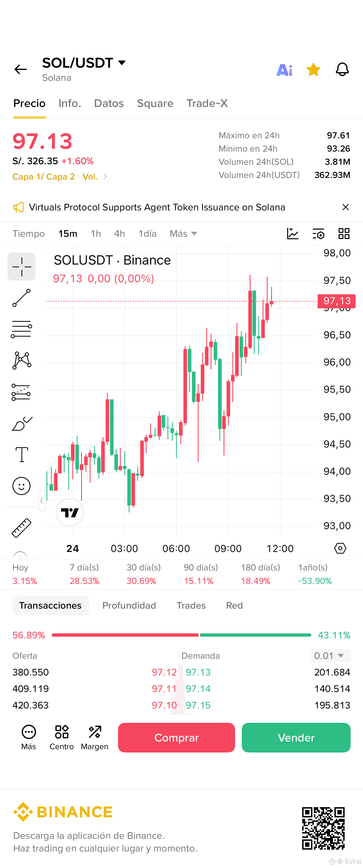Viewport: 363px width, 868px height.
Task: Switch to the Trades tab
Action: tap(191, 606)
